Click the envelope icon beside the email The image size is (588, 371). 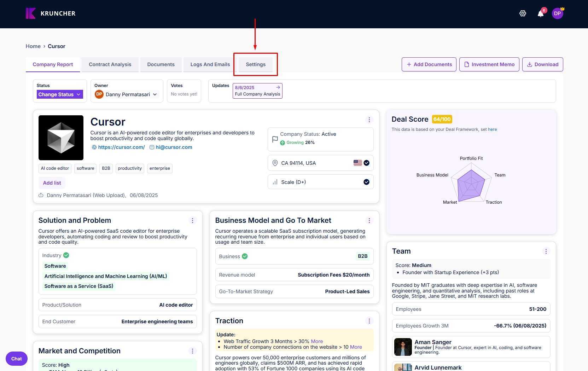[x=152, y=147]
